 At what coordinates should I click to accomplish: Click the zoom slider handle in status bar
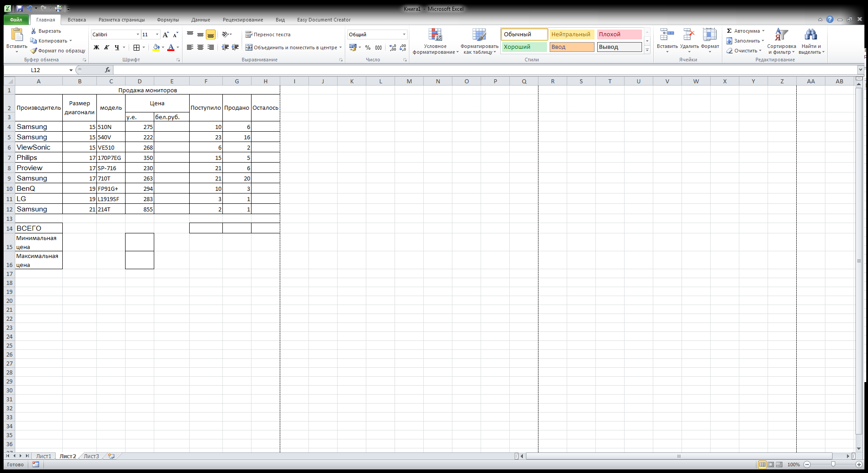(x=833, y=464)
